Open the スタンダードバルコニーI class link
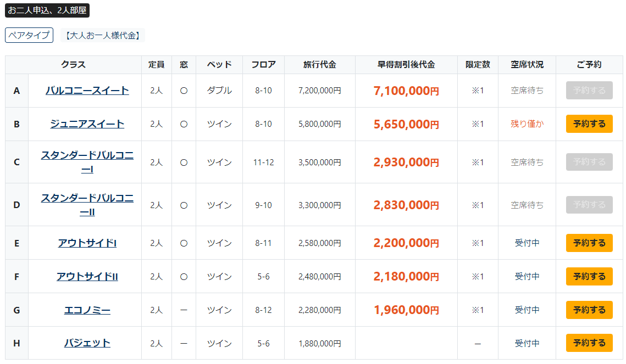Image resolution: width=626 pixels, height=364 pixels. [x=87, y=162]
